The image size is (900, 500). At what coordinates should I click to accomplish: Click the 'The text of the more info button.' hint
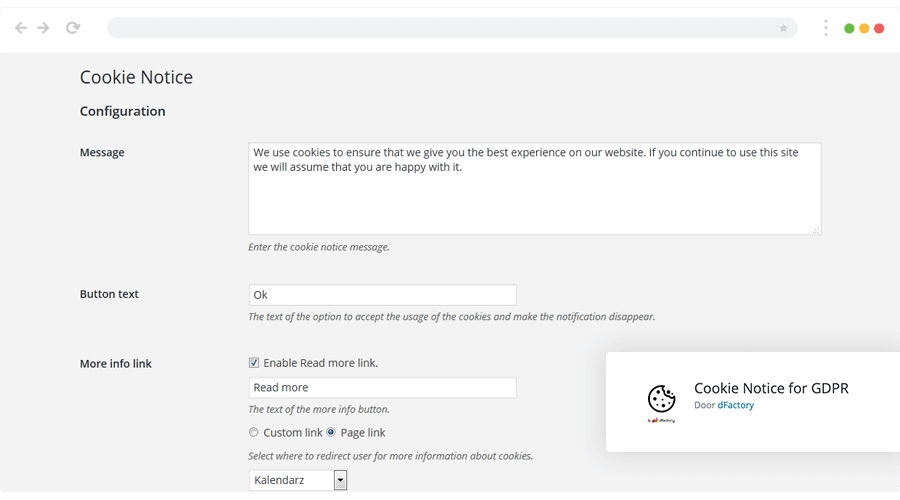coord(319,409)
